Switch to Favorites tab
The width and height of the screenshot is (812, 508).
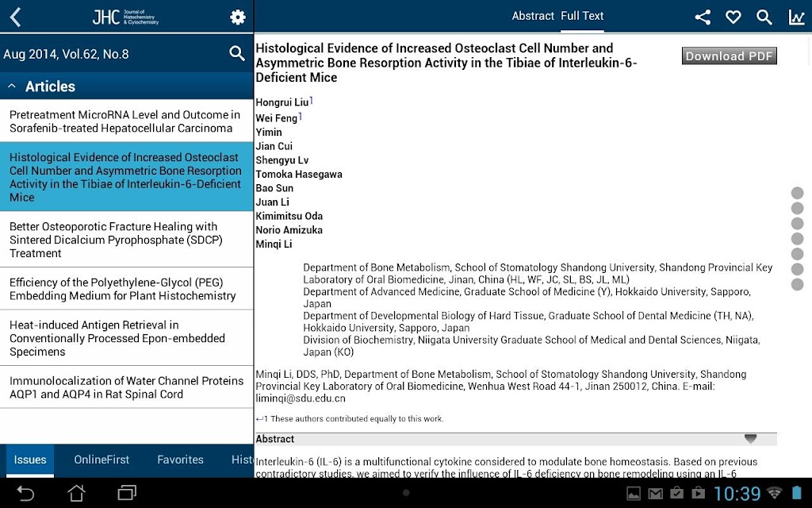pyautogui.click(x=180, y=460)
